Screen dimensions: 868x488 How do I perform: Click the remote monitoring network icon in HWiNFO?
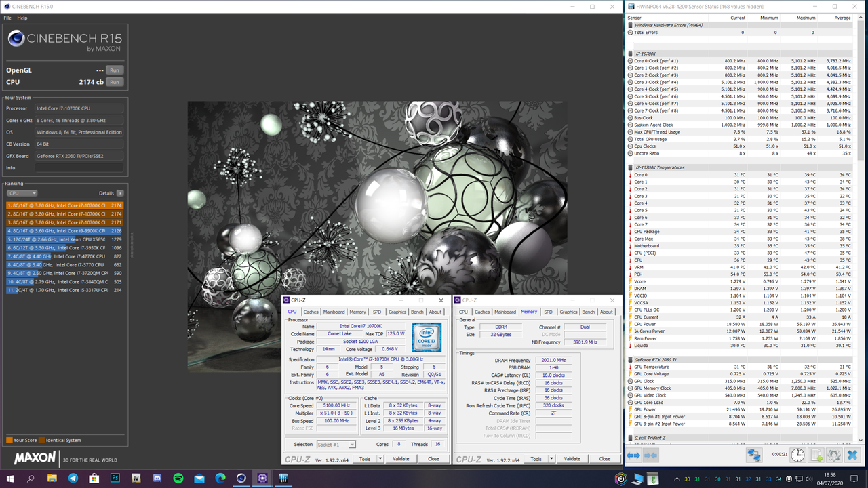coord(753,455)
